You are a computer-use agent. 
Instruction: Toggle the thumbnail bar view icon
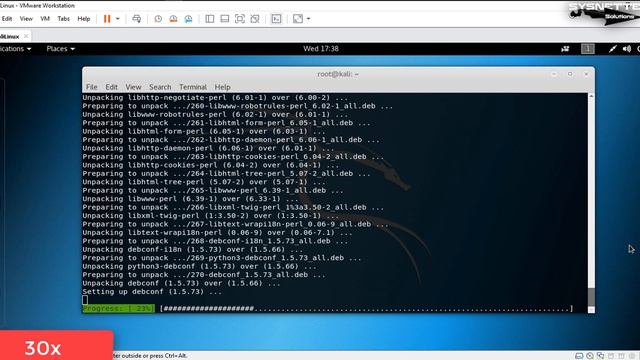[224, 19]
